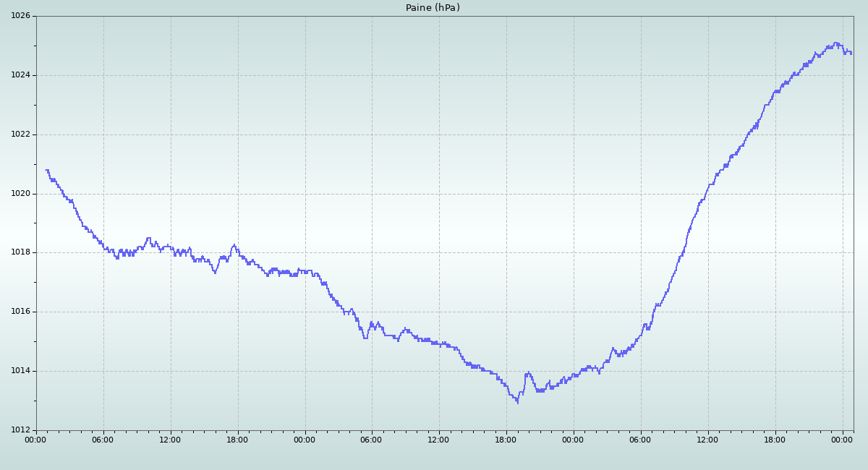Click the chart title "Paine (hPa)"
Image resolution: width=868 pixels, height=470 pixels.
pyautogui.click(x=433, y=8)
